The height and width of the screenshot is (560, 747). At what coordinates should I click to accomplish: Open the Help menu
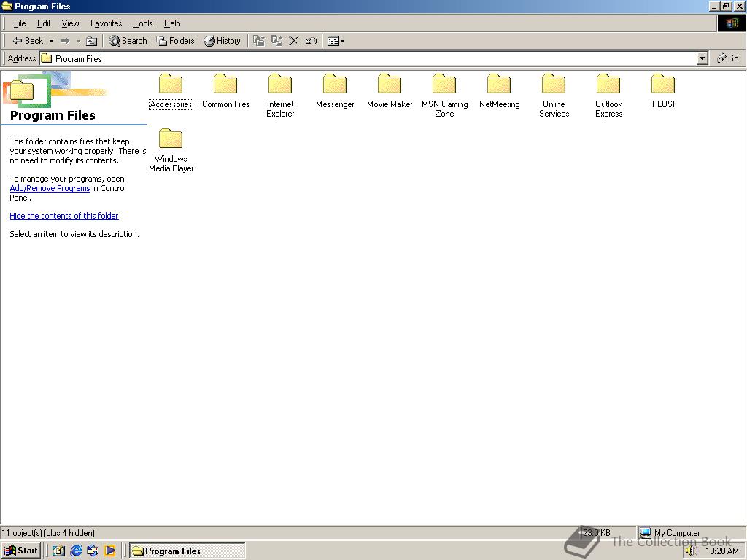[172, 23]
